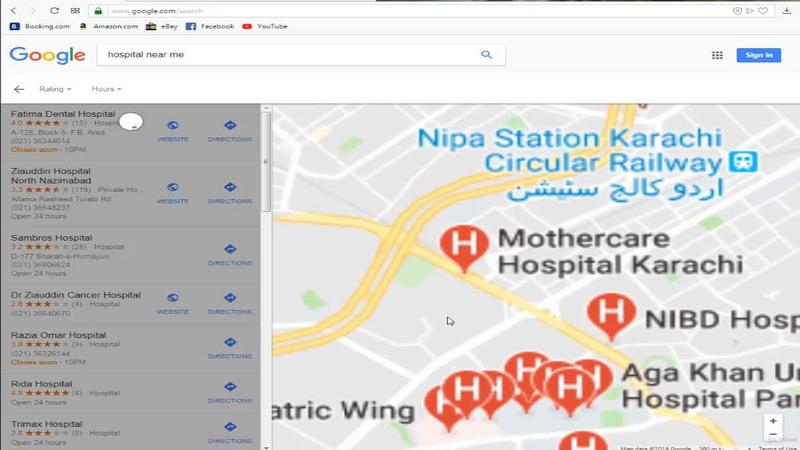This screenshot has width=800, height=450.
Task: Get directions to Trimax Hospital
Action: [x=230, y=432]
